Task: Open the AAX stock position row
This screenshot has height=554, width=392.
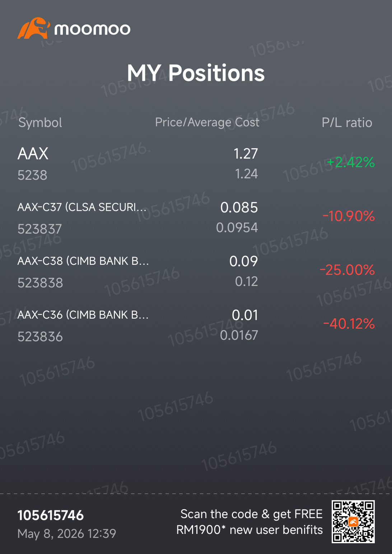Action: point(196,164)
